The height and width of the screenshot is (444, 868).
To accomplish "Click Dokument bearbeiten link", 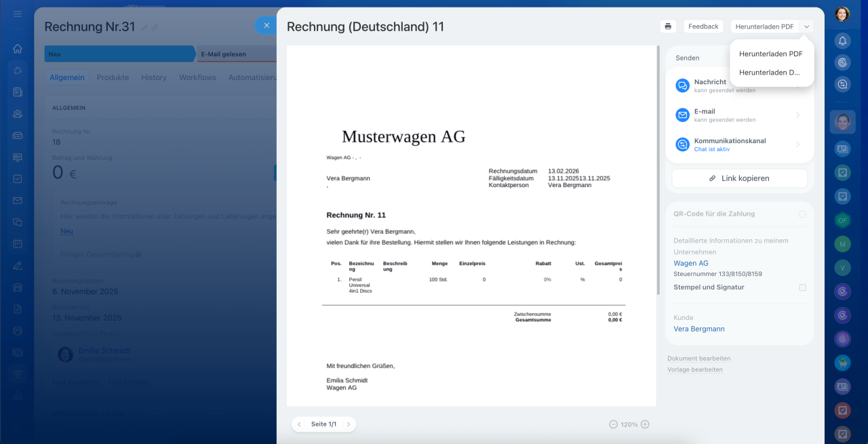I will (698, 359).
